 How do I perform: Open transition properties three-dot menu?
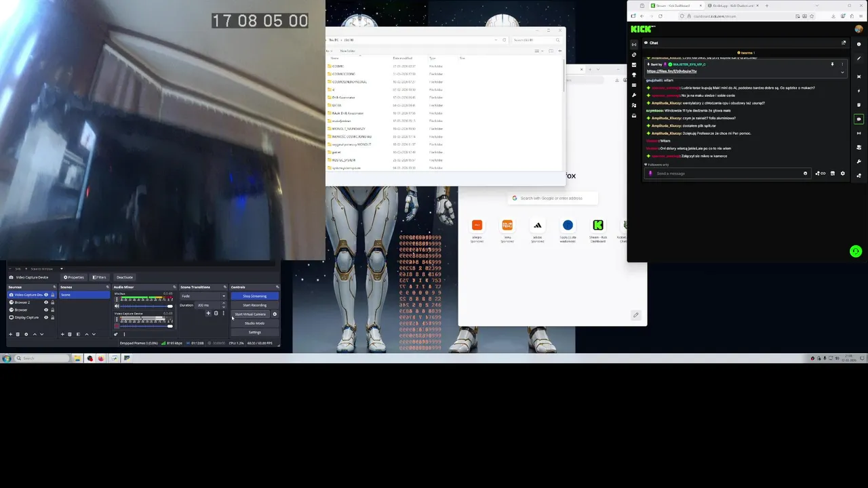pos(223,313)
